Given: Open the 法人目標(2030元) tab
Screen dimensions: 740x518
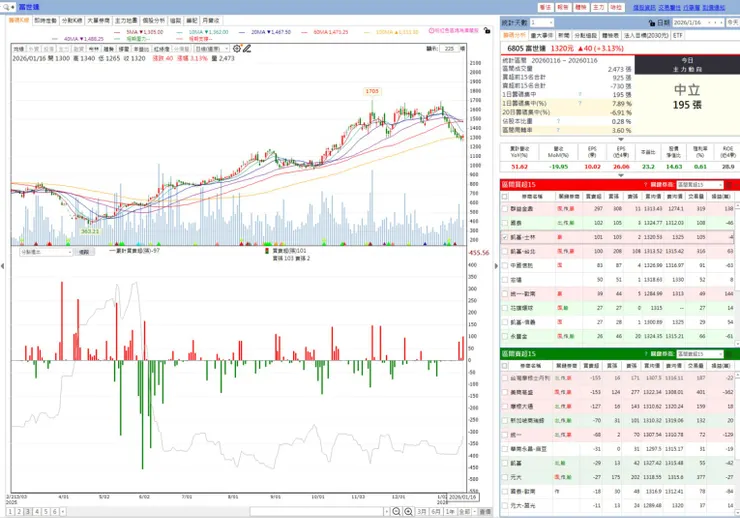Looking at the screenshot, I should pos(646,35).
